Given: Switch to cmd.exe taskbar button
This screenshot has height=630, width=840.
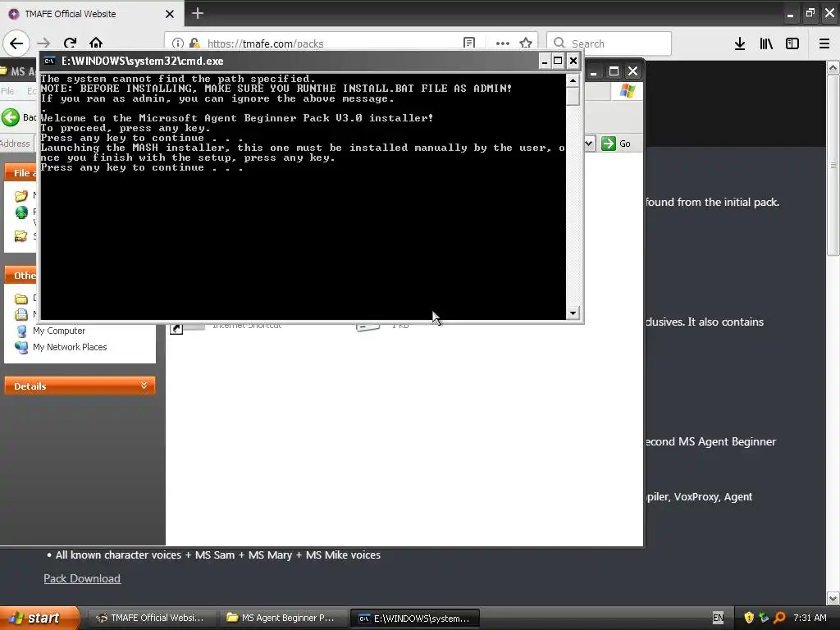Looking at the screenshot, I should (x=414, y=619).
